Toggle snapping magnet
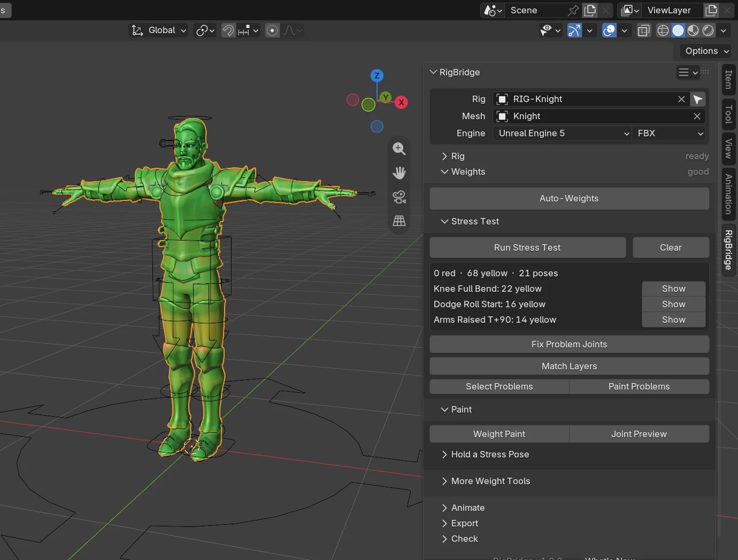Screen dimensions: 738x560 point(228,30)
